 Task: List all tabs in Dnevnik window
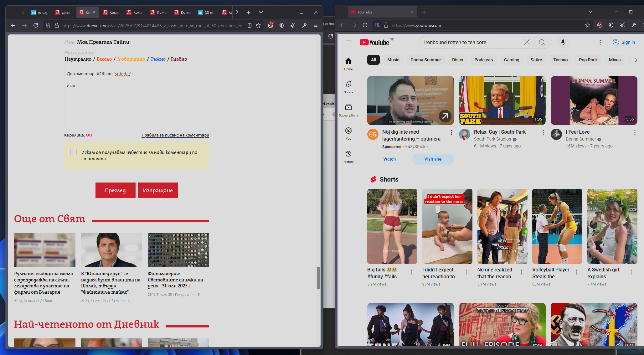[261, 12]
